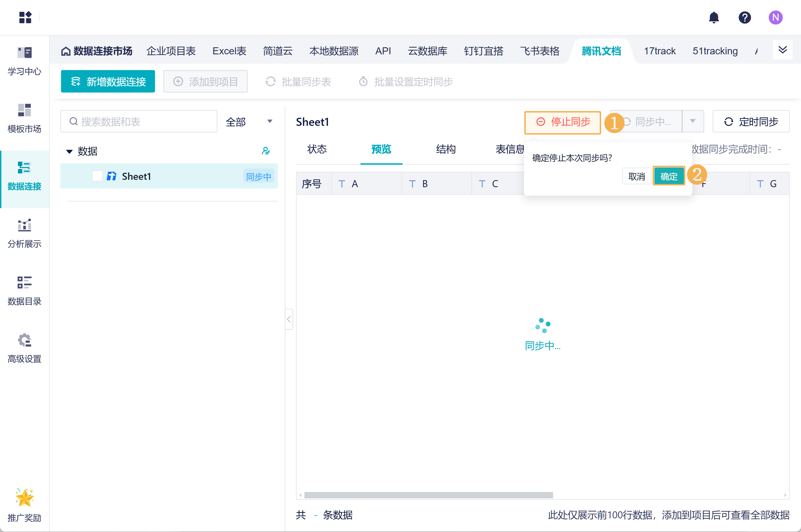The image size is (801, 532).
Task: Select the 飞书表格 data source tab
Action: (540, 51)
